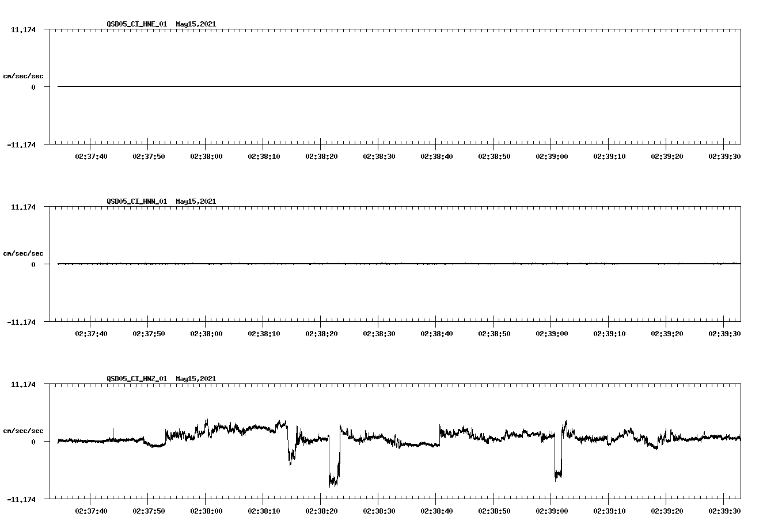Click the 11.174 upper amplitude label on HNE plot
This screenshot has height=532, width=782.
(x=23, y=30)
